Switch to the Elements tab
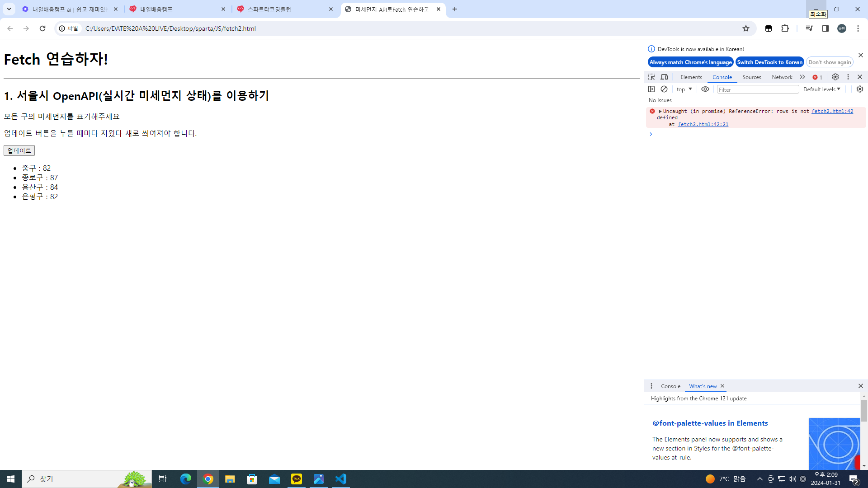868x488 pixels. point(691,77)
